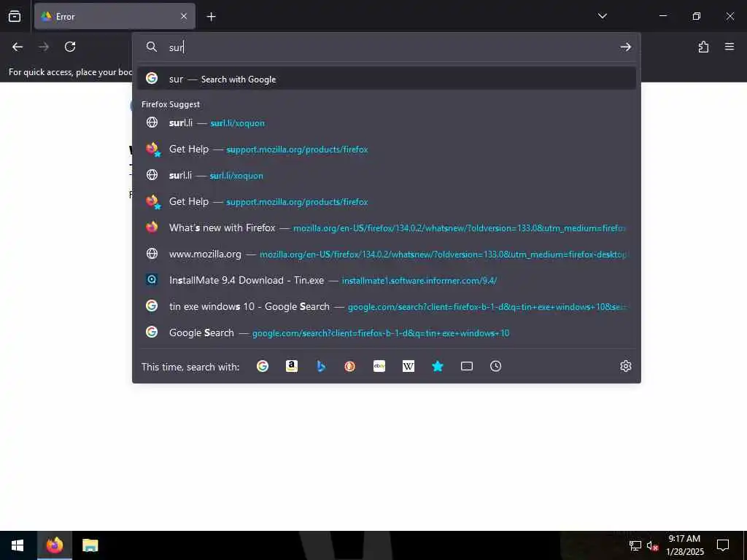Click the muted volume tray icon
747x560 pixels.
tap(653, 545)
